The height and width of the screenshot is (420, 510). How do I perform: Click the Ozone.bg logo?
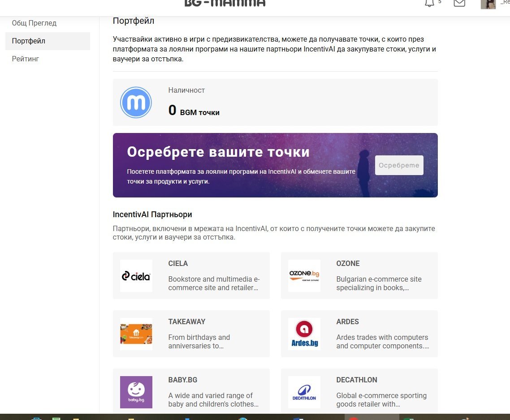point(304,276)
